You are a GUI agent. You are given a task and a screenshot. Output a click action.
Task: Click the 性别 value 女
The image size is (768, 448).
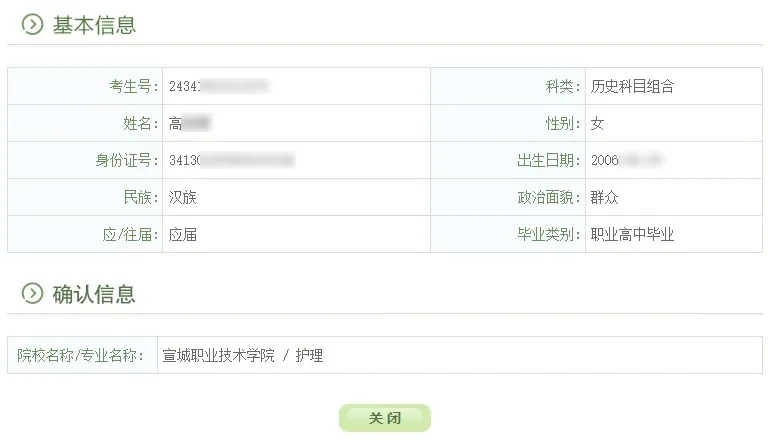[597, 123]
